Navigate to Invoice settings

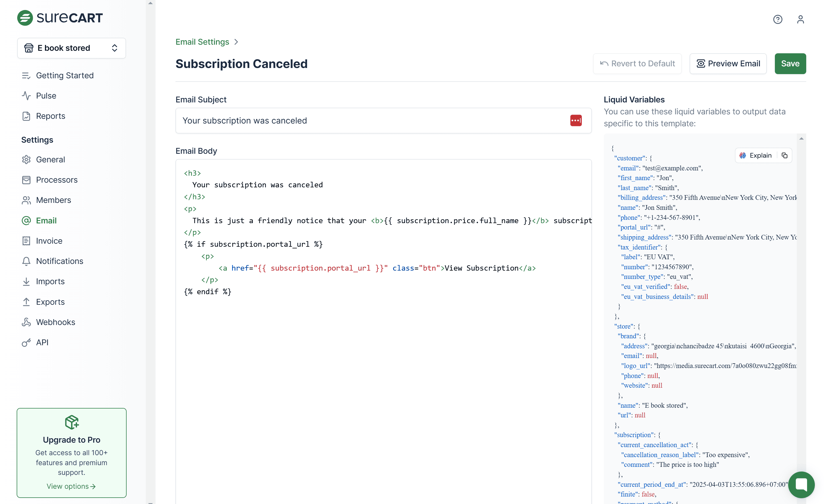click(49, 241)
